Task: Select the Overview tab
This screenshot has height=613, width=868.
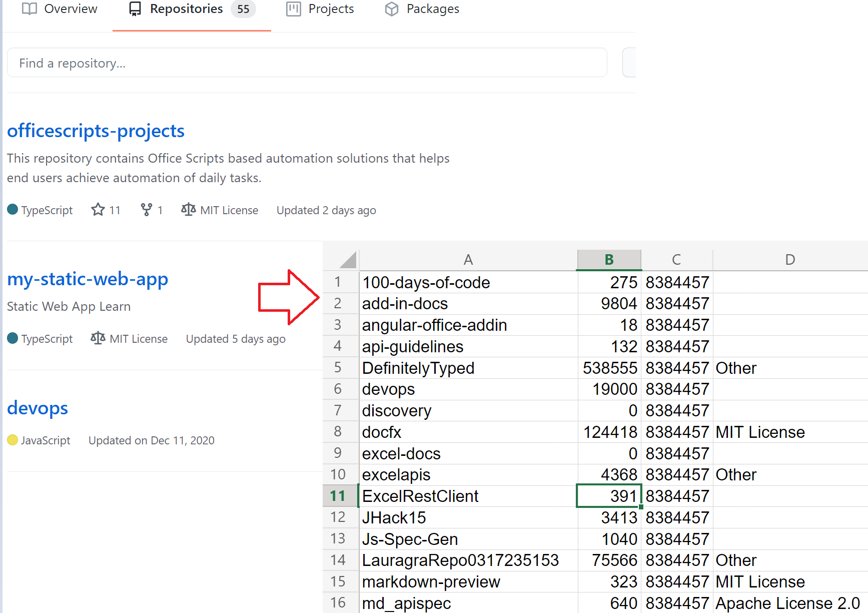Action: [71, 9]
